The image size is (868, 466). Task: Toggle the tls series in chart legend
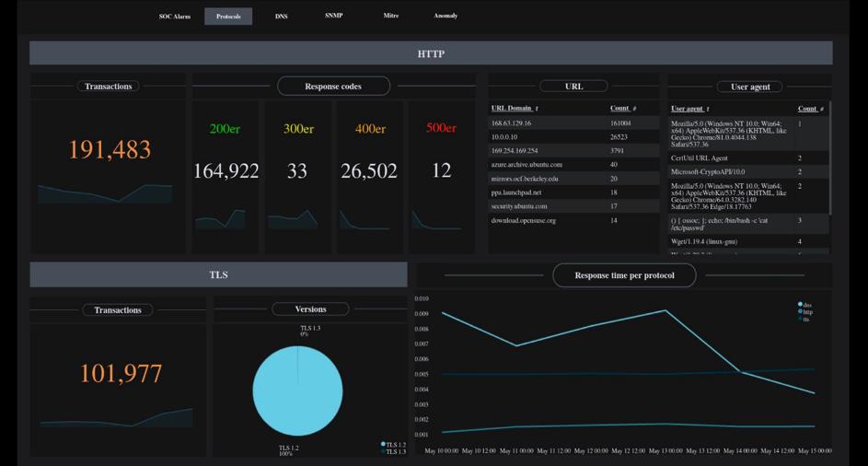[805, 320]
